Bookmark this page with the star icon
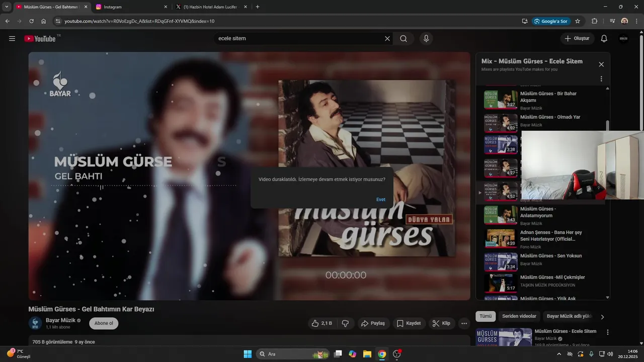 coord(578,21)
